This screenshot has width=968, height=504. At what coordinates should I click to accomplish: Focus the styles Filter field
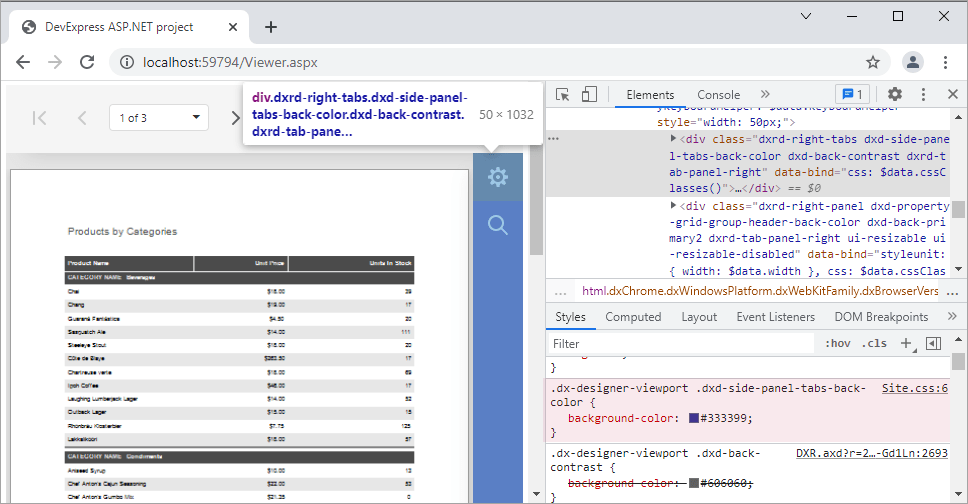(x=682, y=344)
